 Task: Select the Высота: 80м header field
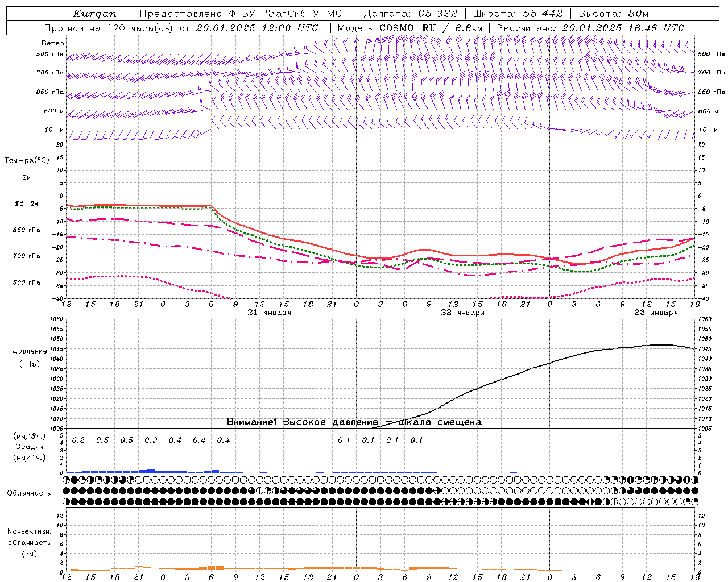(x=613, y=14)
